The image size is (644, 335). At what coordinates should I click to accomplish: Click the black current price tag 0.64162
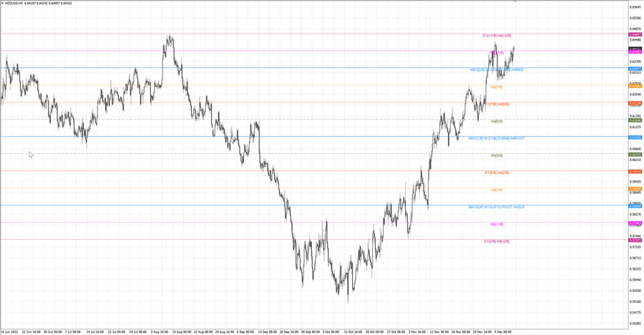coord(635,49)
